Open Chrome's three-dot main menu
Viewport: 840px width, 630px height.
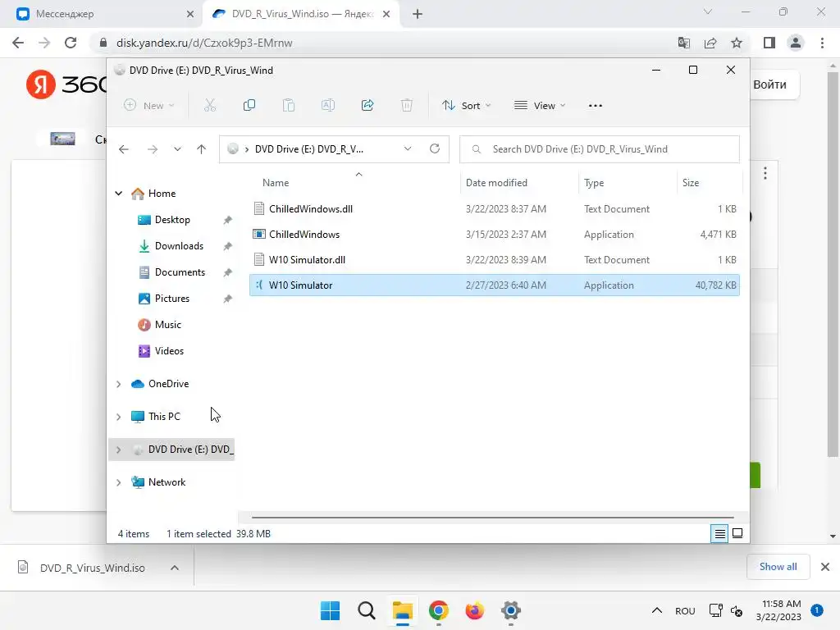(x=822, y=43)
